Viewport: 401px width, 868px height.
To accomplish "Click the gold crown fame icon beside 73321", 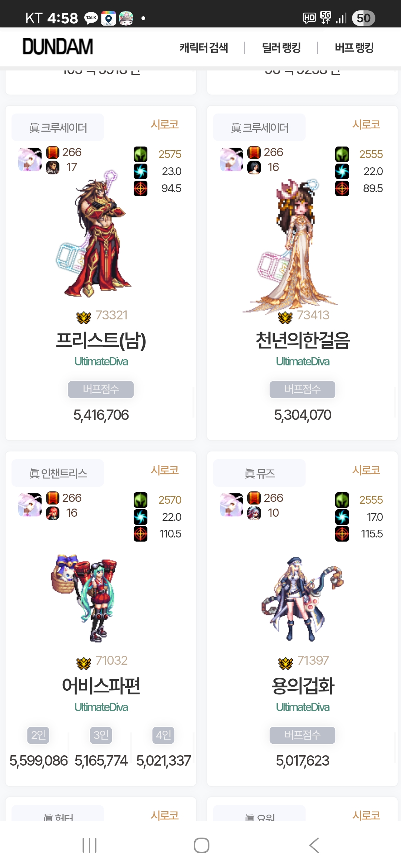I will [x=84, y=317].
